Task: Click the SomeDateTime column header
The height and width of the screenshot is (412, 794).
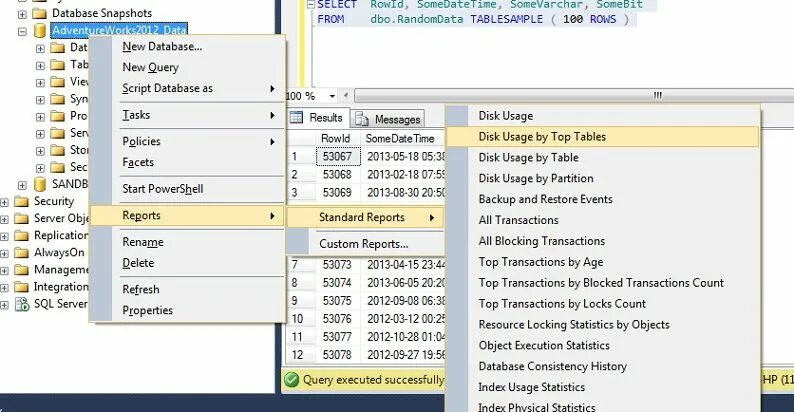Action: (403, 138)
